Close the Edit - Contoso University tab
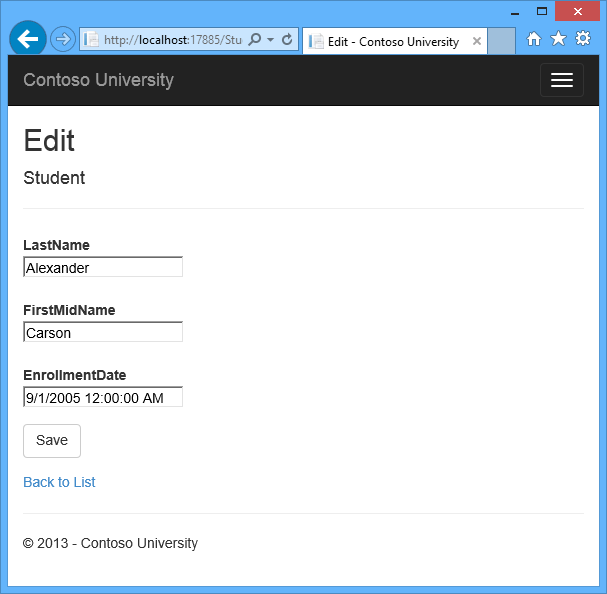This screenshot has height=594, width=607. coord(476,42)
